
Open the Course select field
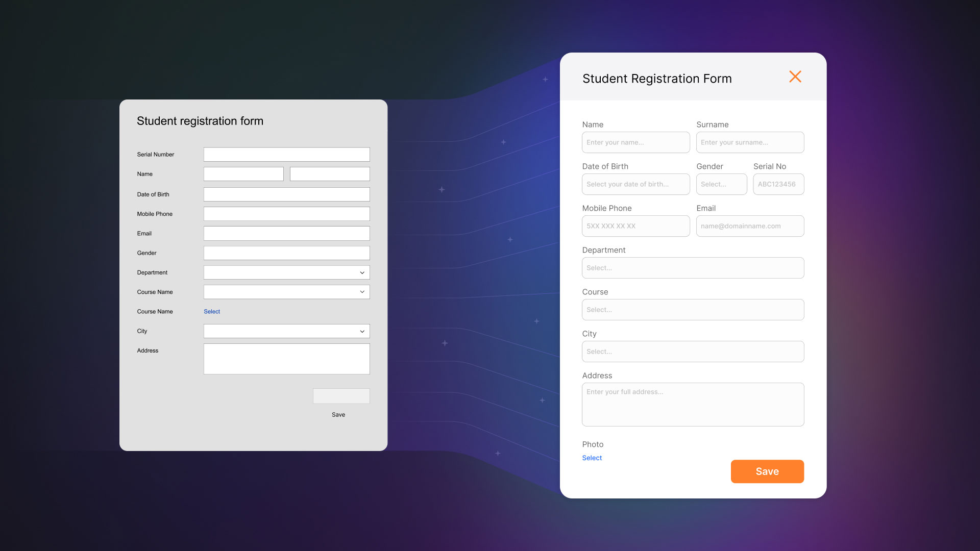pyautogui.click(x=692, y=310)
